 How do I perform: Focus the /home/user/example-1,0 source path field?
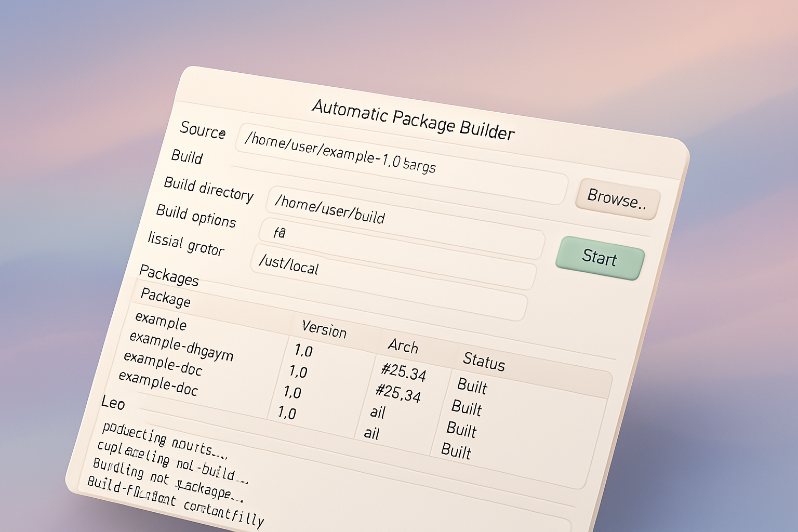click(401, 164)
